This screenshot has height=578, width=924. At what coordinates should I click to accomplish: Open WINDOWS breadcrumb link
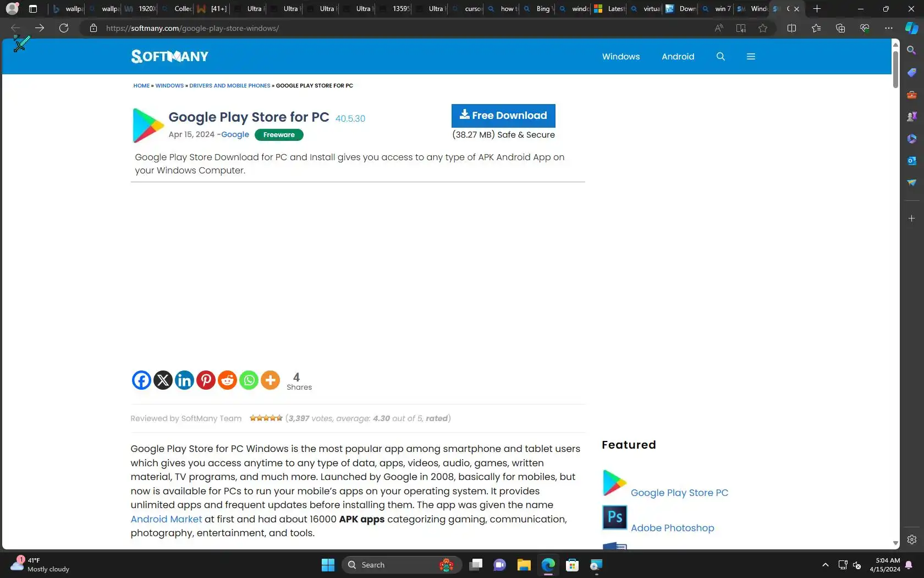[x=169, y=86]
